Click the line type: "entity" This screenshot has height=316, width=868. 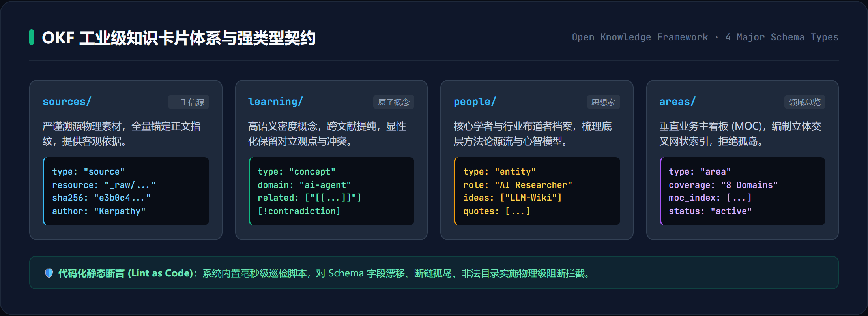click(x=499, y=172)
